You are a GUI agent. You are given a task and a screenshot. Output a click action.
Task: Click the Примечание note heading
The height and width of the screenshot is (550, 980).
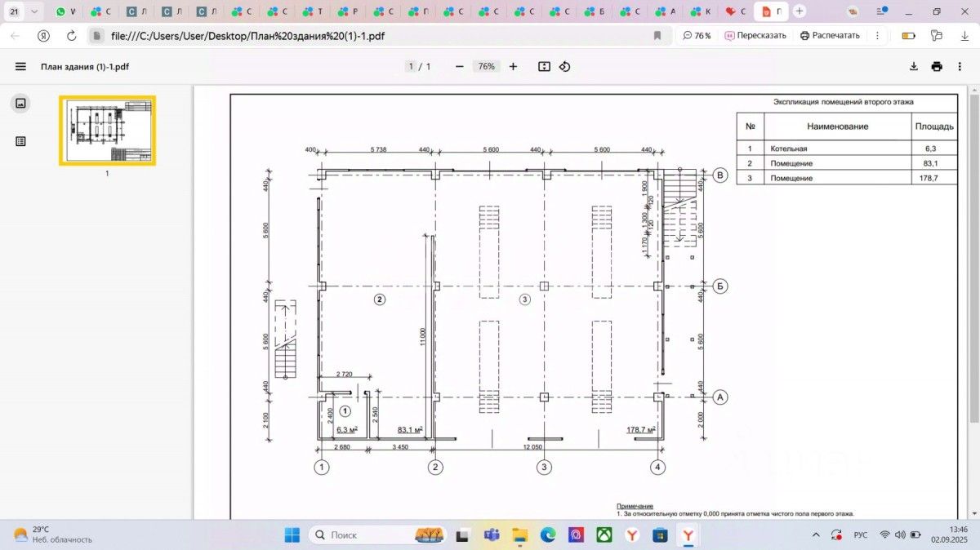tap(635, 507)
